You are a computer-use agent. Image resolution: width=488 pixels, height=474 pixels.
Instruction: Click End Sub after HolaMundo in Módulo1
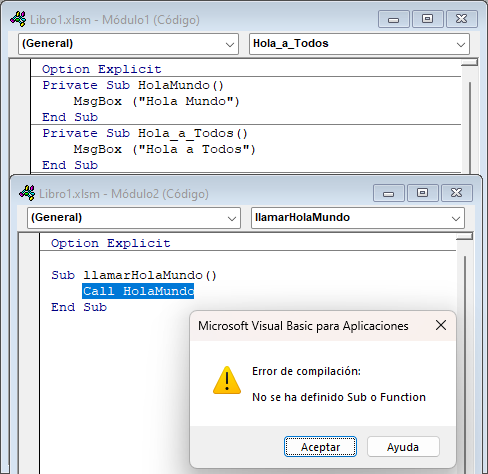coord(70,117)
